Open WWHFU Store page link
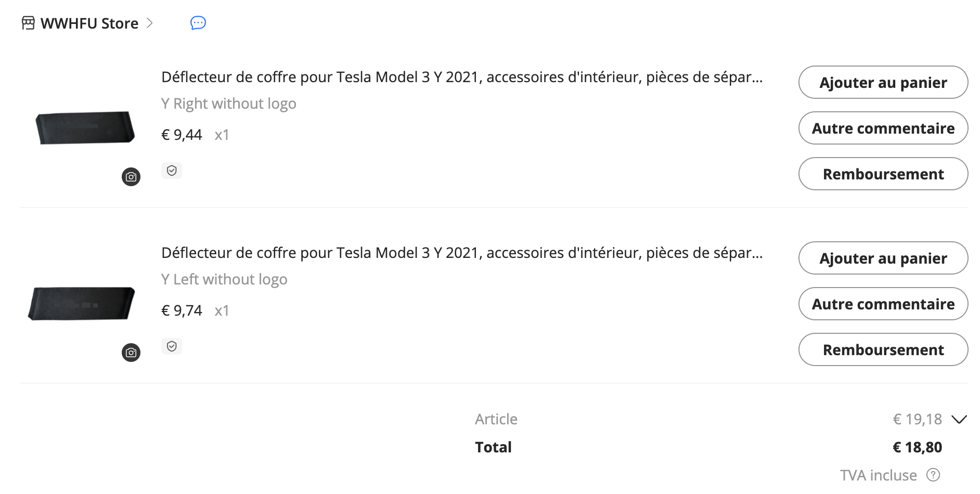980x494 pixels. click(89, 23)
